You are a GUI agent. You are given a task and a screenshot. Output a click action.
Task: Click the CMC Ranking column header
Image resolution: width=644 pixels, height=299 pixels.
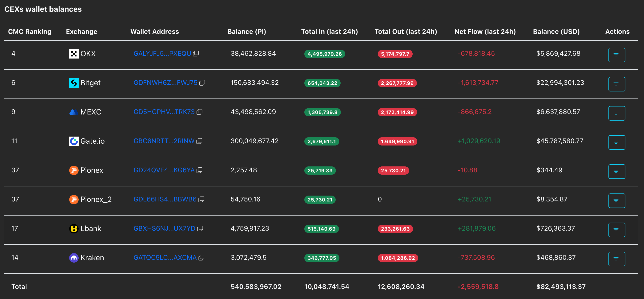click(x=30, y=32)
